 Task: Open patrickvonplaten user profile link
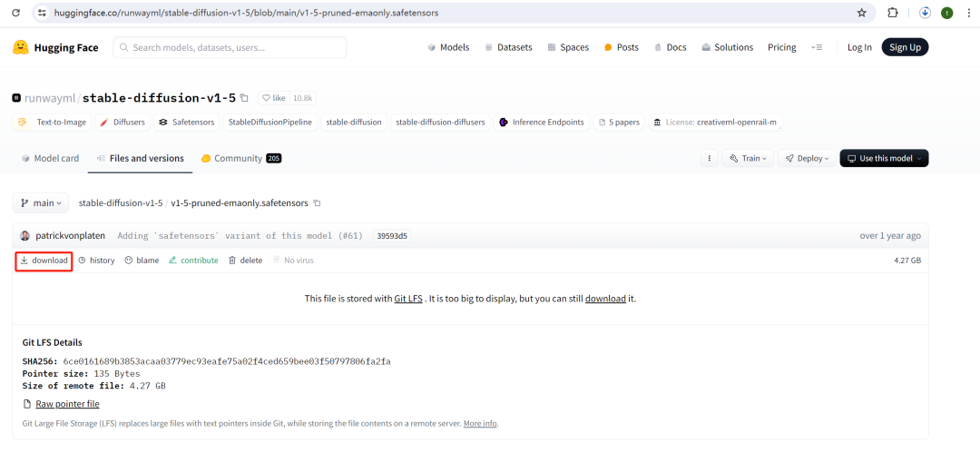(x=72, y=236)
